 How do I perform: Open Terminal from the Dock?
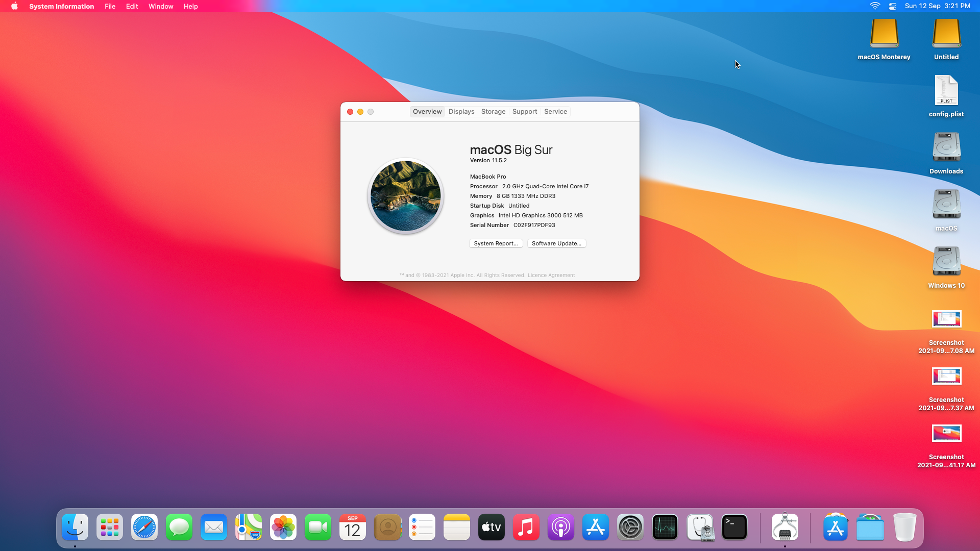point(734,527)
